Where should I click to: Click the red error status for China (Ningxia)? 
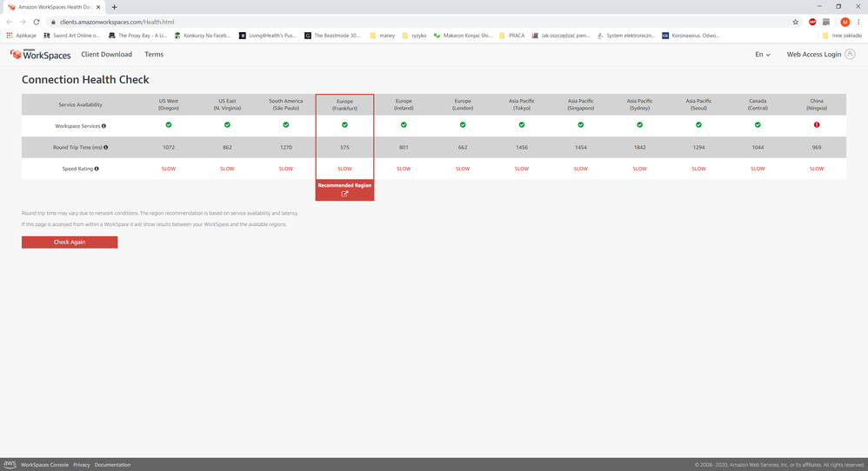pos(817,125)
